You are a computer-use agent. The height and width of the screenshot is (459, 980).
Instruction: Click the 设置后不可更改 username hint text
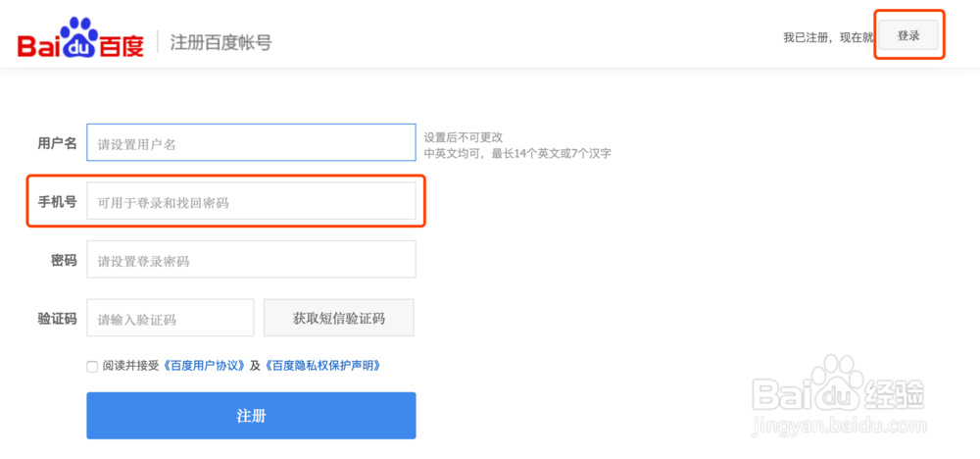click(469, 137)
